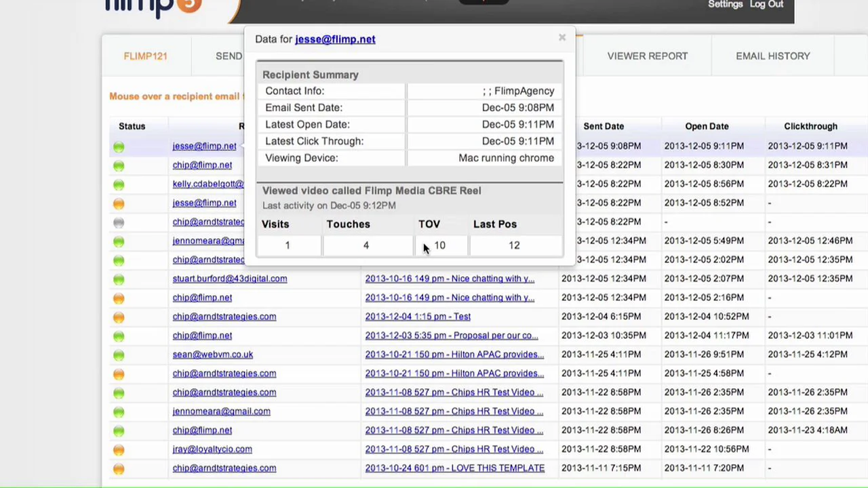Open Chips HR Test Video link in jray@loyaltycio.com row
The image size is (868, 488).
pyautogui.click(x=454, y=449)
